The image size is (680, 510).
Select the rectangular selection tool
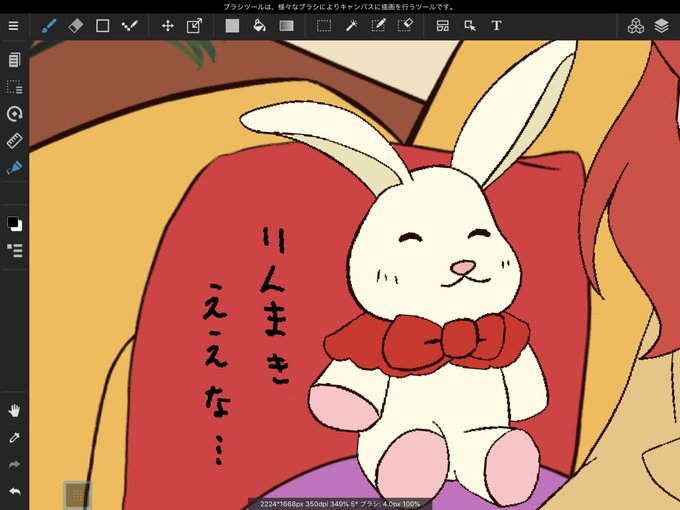pyautogui.click(x=324, y=26)
